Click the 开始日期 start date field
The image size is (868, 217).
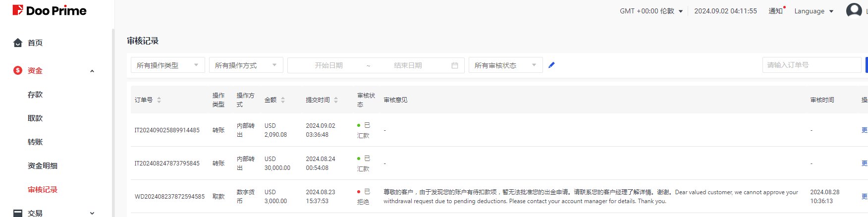click(328, 65)
